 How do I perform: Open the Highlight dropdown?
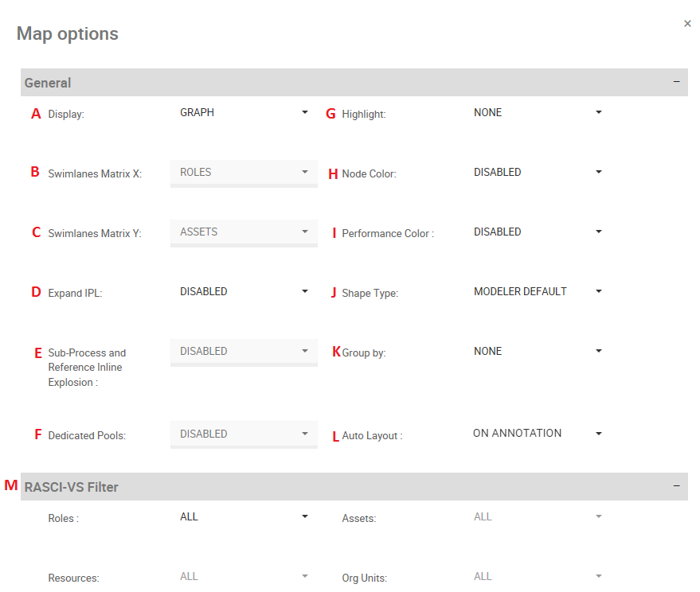coord(538,113)
